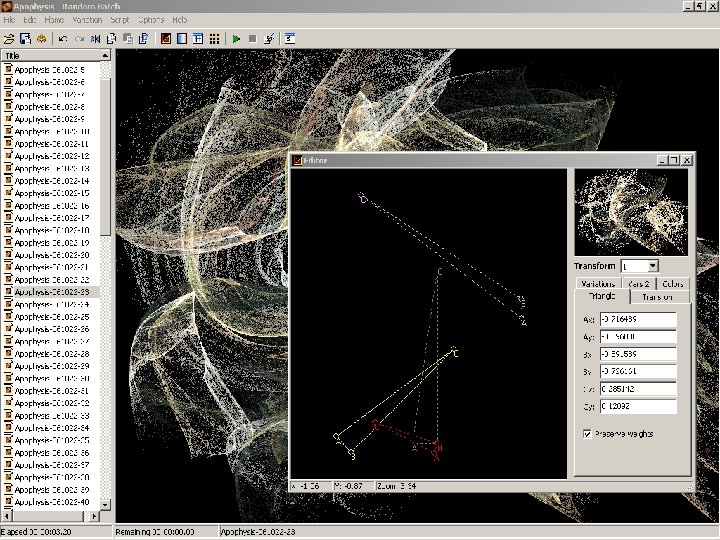The width and height of the screenshot is (720, 540).
Task: Click the green Run script icon
Action: [236, 39]
